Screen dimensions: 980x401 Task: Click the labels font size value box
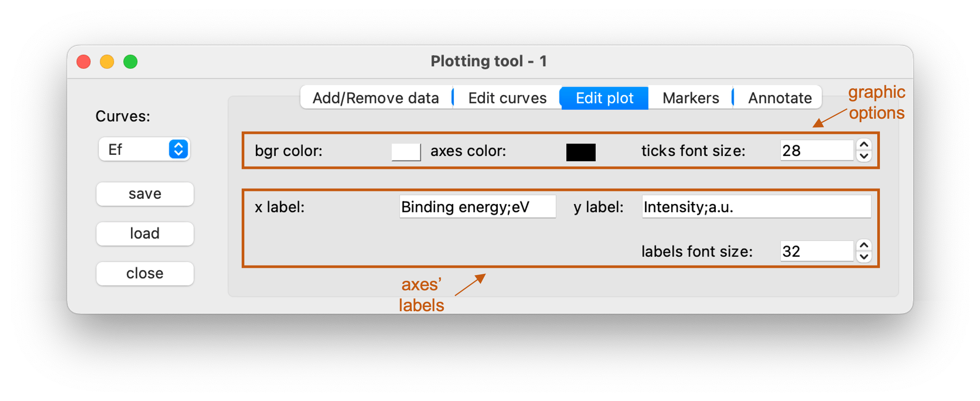pos(816,251)
